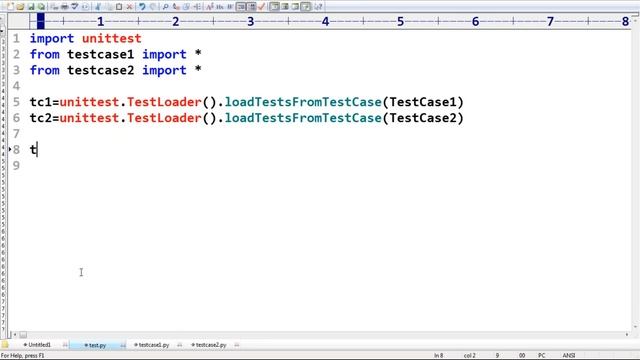Click the Cut scissors icon
This screenshot has height=360, width=640.
pos(97,7)
